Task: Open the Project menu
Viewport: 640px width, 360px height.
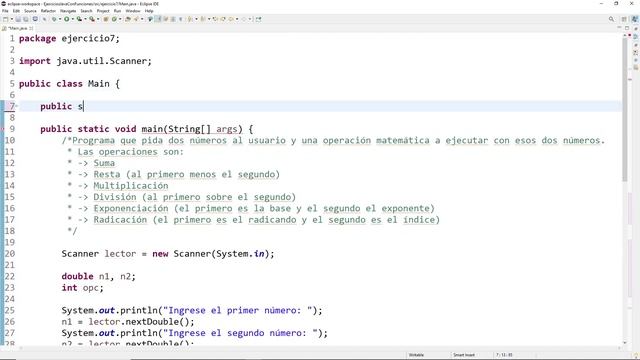Action: tap(103, 11)
